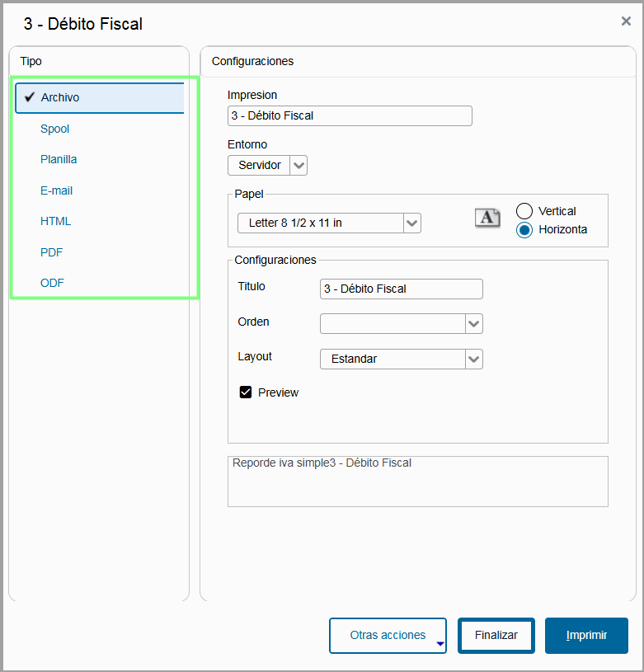Select PDF output type
The width and height of the screenshot is (644, 672).
click(52, 252)
